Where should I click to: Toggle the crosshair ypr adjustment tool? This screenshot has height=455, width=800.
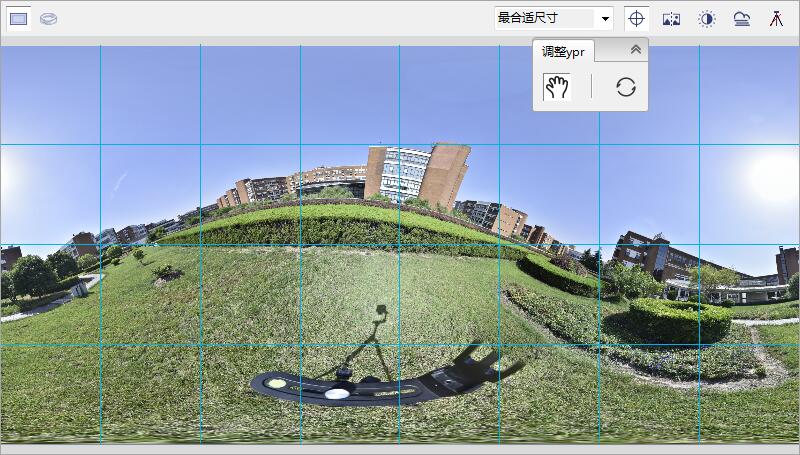[636, 19]
